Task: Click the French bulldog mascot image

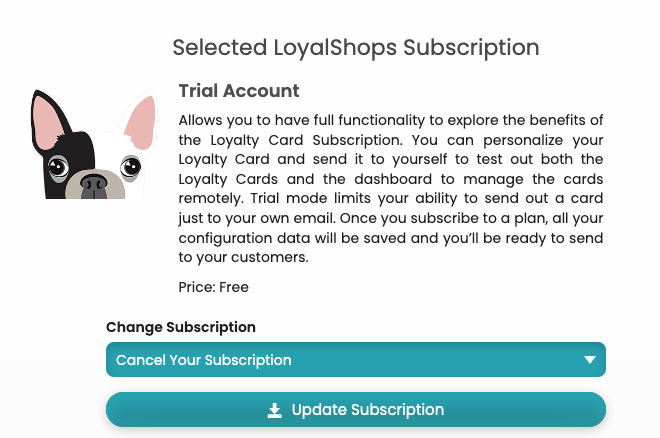Action: 94,144
